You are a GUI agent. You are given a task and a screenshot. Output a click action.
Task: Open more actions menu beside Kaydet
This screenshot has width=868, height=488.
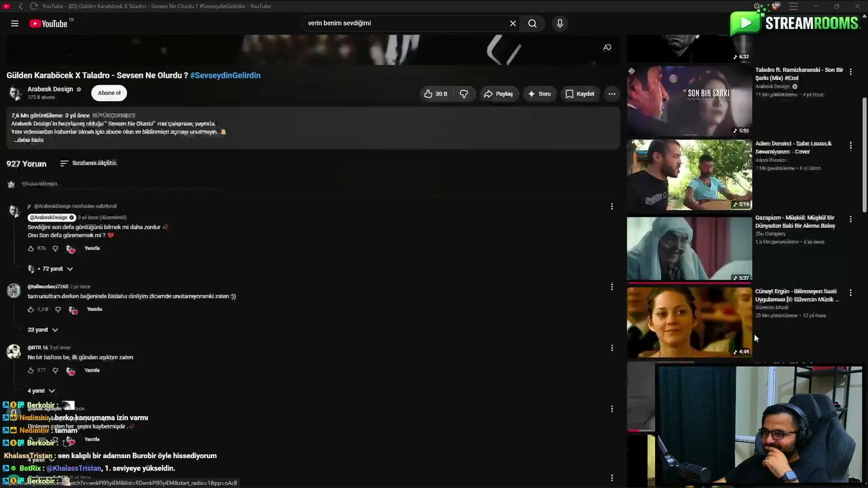[x=612, y=94]
